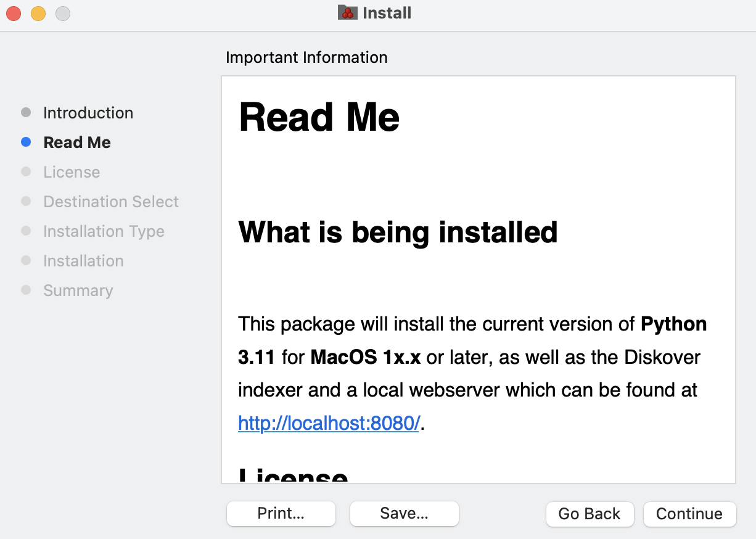756x539 pixels.
Task: Click the Installation step in sidebar
Action: click(83, 261)
